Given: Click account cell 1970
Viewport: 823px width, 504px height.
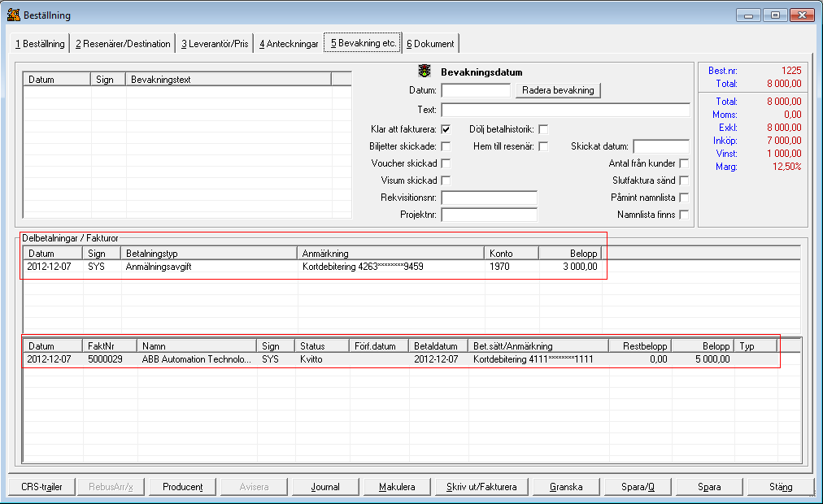Looking at the screenshot, I should pos(499,267).
